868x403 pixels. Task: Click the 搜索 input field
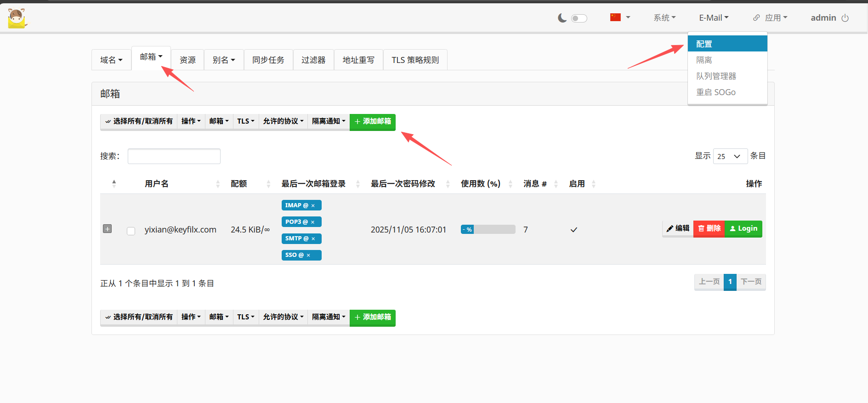click(x=174, y=156)
